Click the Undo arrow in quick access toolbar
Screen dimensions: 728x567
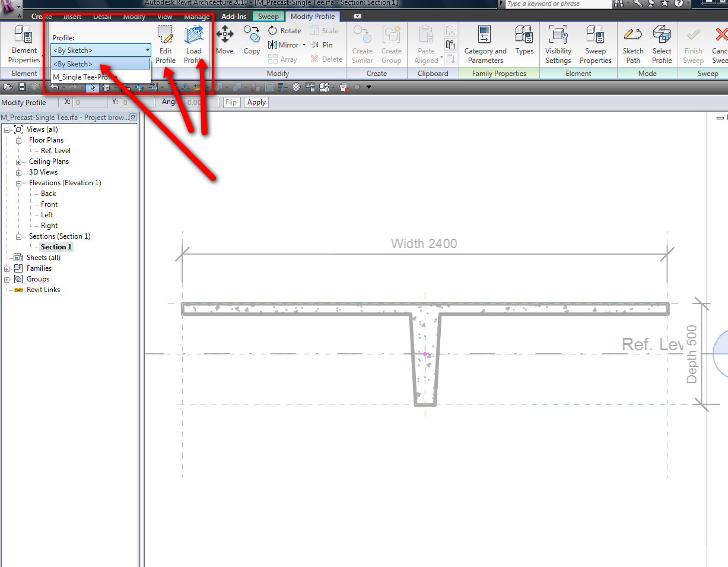(56, 87)
